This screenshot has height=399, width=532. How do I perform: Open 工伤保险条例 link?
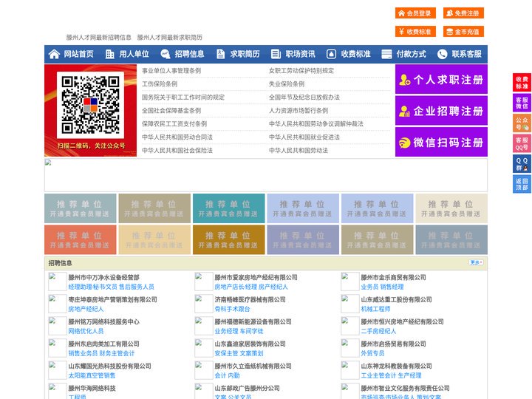coord(160,83)
